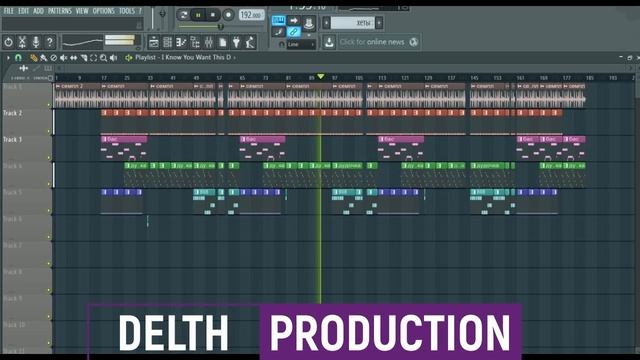This screenshot has height=360, width=640.
Task: Show the Piano roll window icon
Action: [x=181, y=42]
